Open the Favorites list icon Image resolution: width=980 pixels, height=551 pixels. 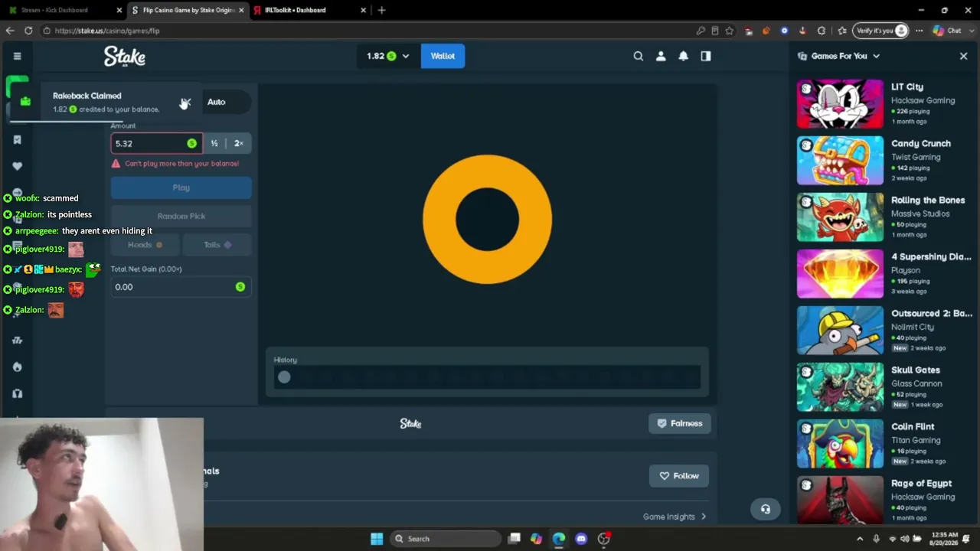click(842, 31)
